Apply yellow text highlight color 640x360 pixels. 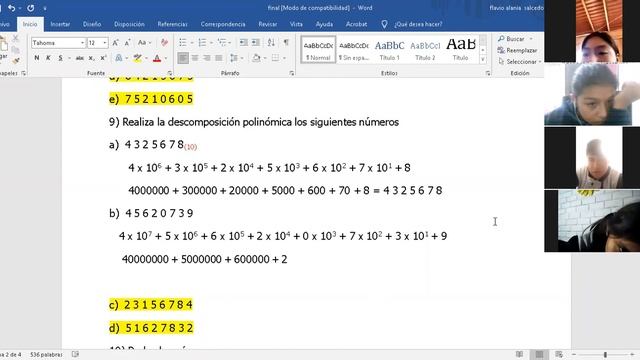[x=137, y=58]
